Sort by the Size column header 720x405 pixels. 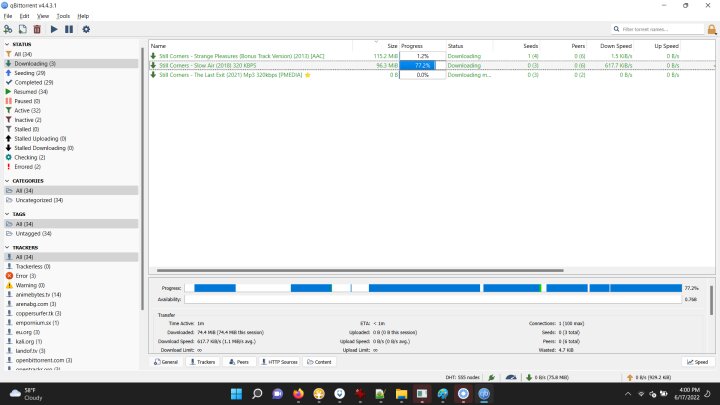tap(376, 46)
